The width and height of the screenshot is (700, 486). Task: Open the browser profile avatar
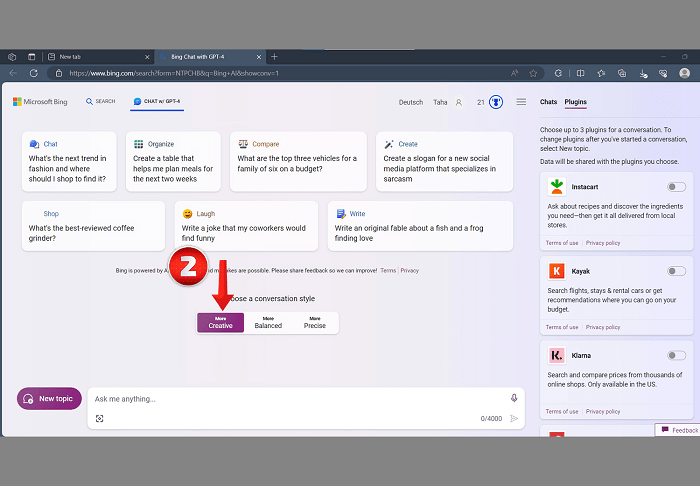click(684, 73)
